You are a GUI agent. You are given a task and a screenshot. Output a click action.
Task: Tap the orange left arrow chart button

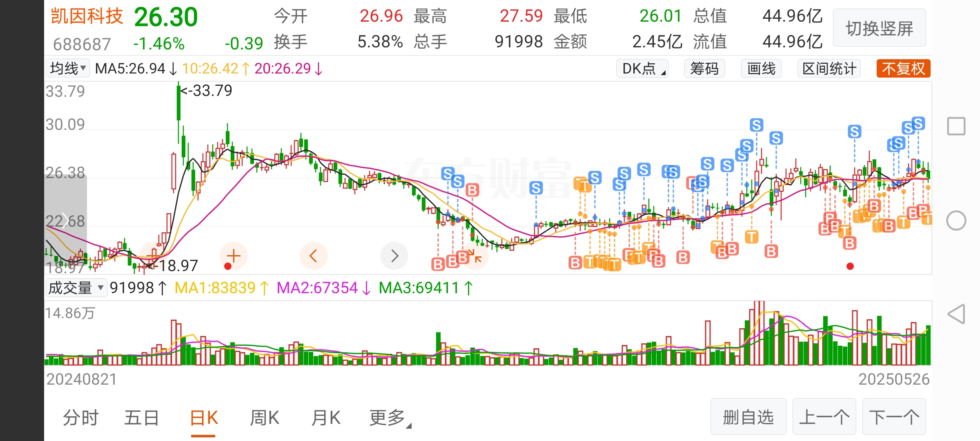pyautogui.click(x=314, y=256)
